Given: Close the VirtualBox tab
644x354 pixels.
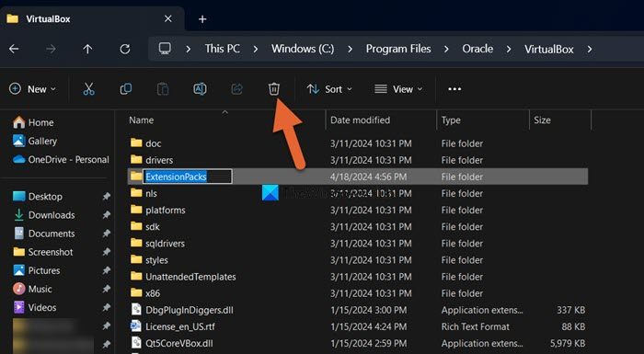Looking at the screenshot, I should (168, 18).
